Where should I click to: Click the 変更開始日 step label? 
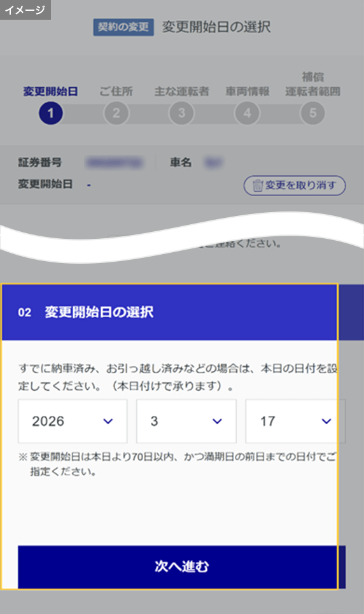click(50, 91)
